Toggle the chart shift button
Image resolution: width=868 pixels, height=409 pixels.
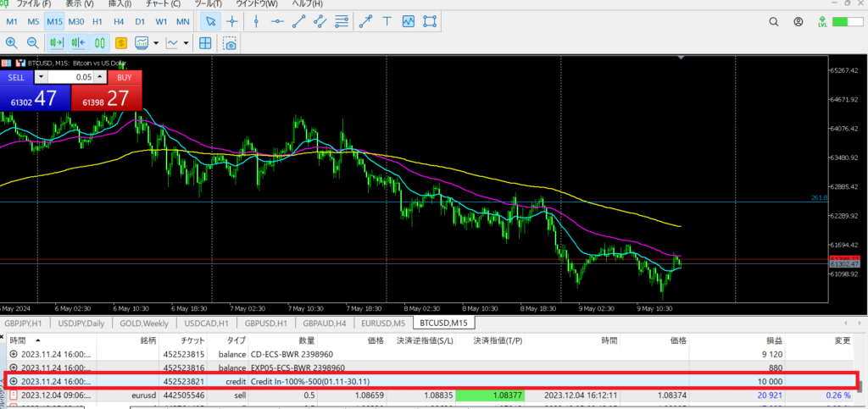[79, 42]
